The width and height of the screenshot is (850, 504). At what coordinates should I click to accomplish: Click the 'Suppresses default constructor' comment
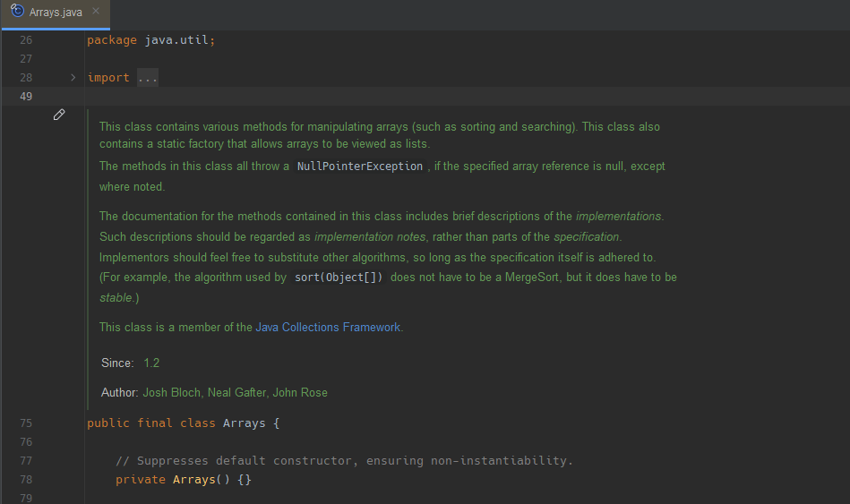tap(344, 461)
